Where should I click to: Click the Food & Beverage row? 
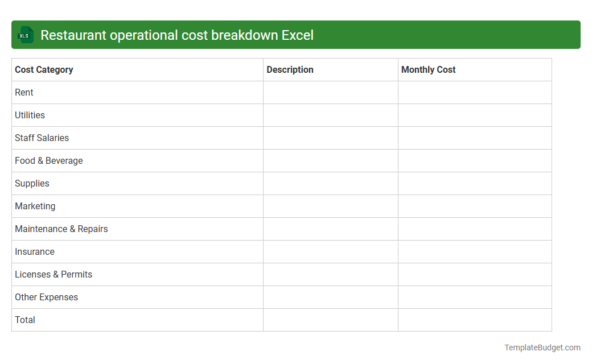(x=49, y=160)
